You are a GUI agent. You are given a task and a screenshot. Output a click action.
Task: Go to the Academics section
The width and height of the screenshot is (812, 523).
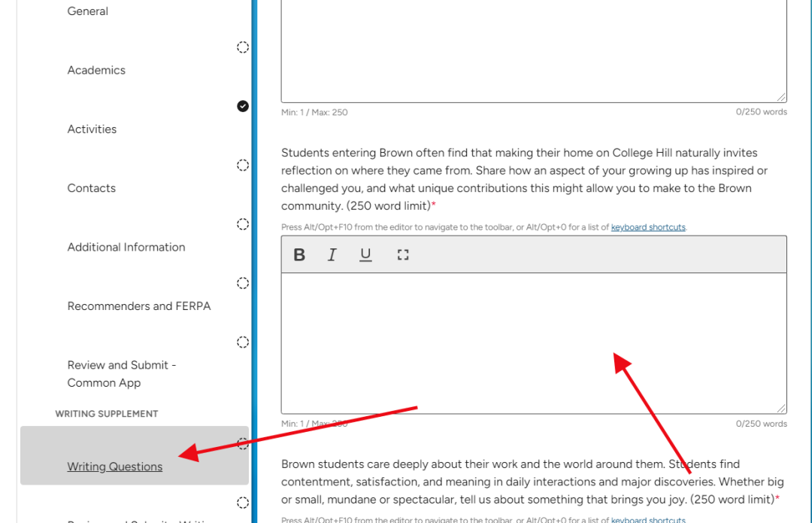pyautogui.click(x=96, y=70)
